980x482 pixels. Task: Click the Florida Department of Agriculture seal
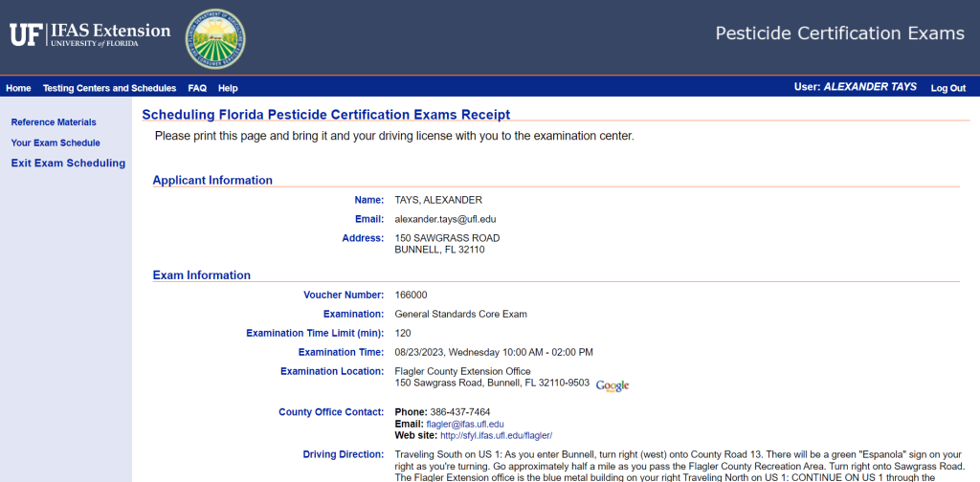[214, 36]
